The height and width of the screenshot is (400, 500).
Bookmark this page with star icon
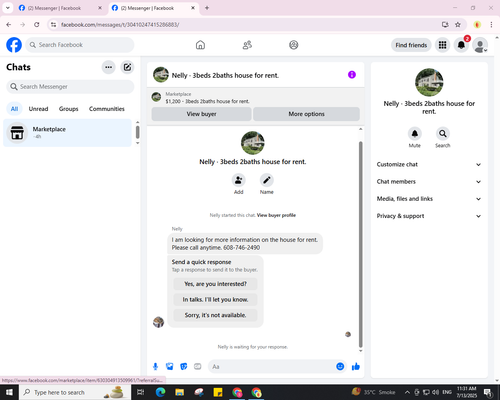[458, 25]
